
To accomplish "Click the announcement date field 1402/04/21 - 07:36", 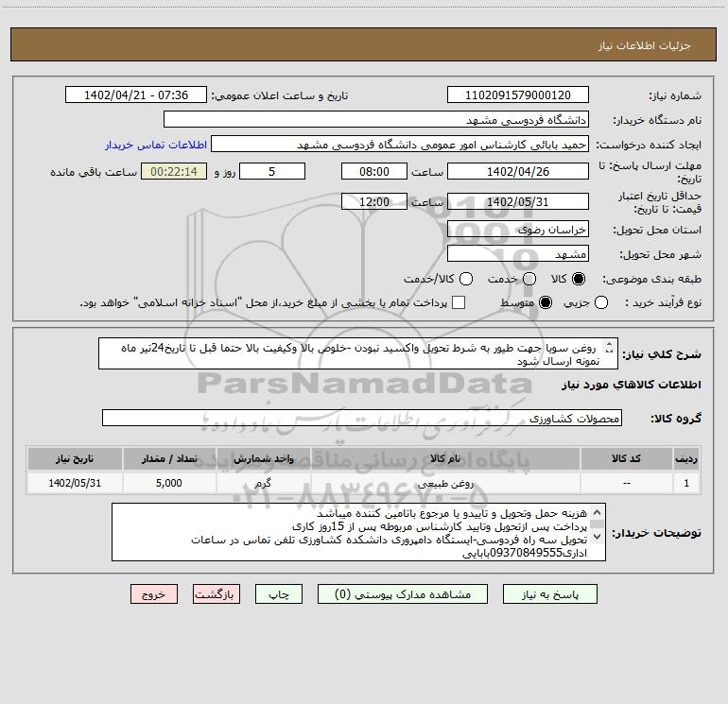I will point(136,94).
